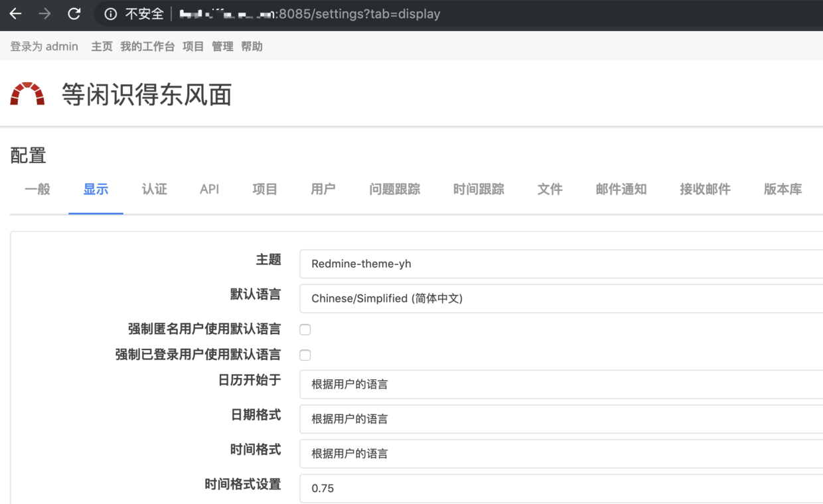Viewport: 823px width, 504px height.
Task: Switch to the 用户 settings tab
Action: [x=323, y=190]
